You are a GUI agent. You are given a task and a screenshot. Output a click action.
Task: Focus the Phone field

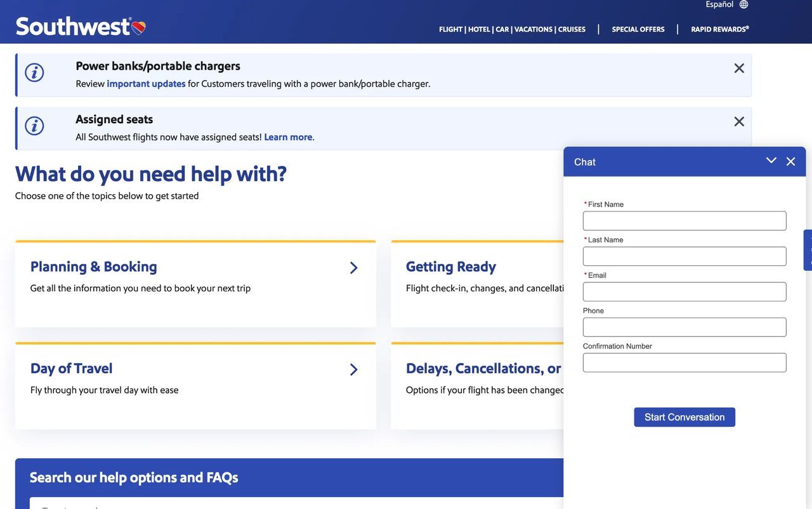(x=684, y=327)
